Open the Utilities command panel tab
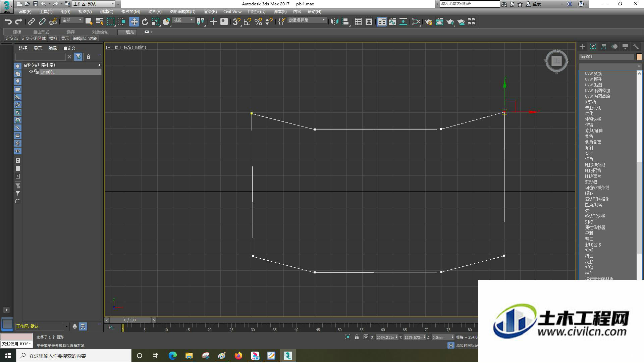 636,47
